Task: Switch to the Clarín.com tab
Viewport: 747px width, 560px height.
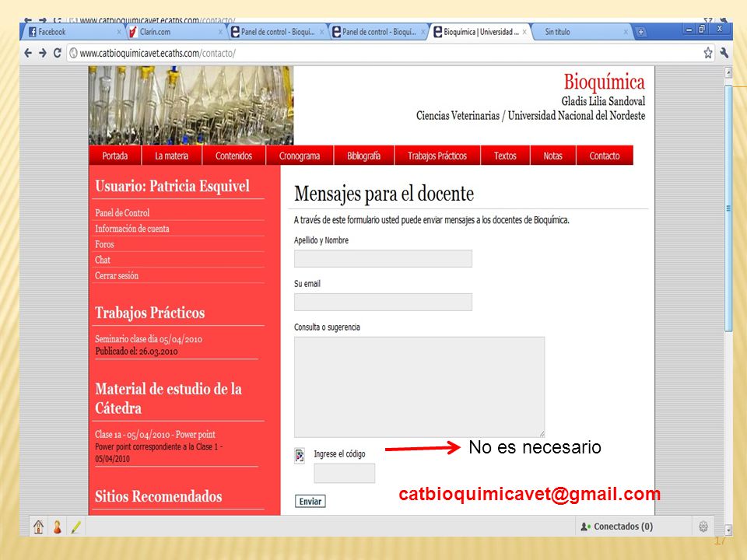Action: coord(175,32)
